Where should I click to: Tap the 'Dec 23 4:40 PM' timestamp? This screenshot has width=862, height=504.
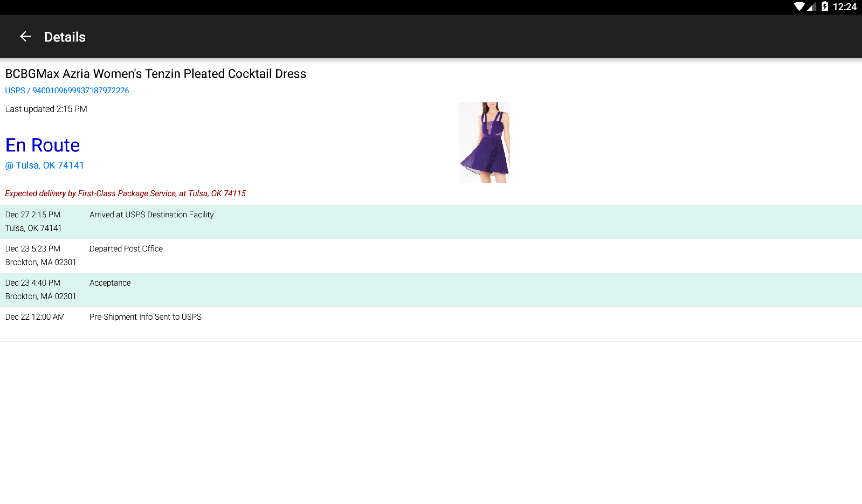pos(33,283)
